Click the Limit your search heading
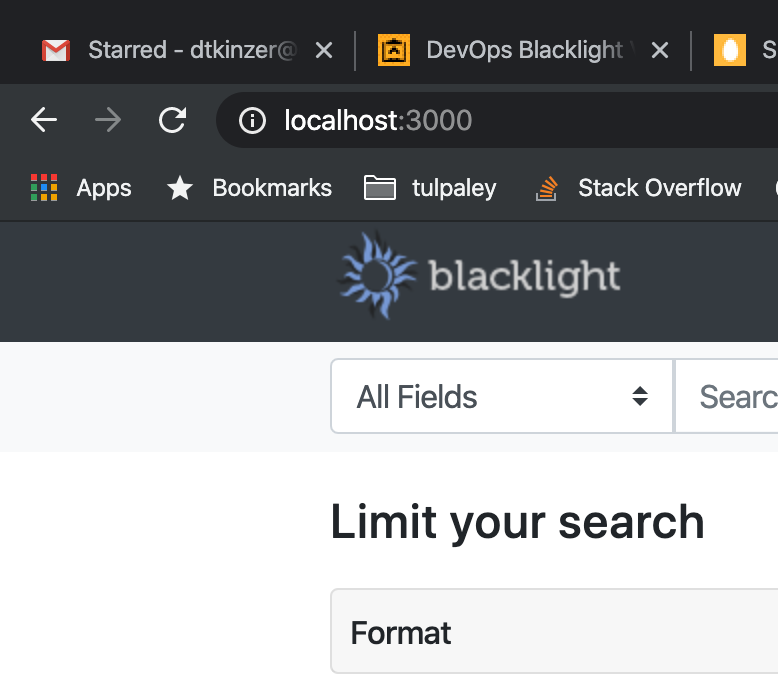The height and width of the screenshot is (680, 778). 518,523
